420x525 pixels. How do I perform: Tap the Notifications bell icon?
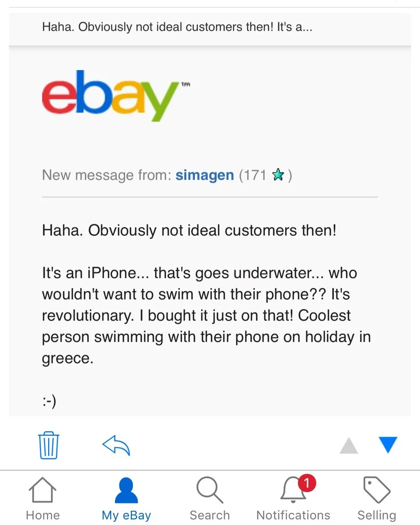tap(293, 490)
